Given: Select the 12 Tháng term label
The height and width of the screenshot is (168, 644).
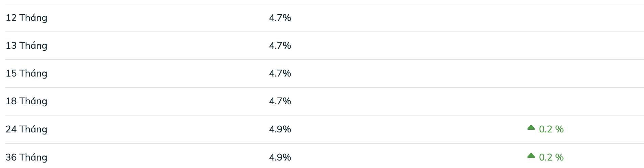Looking at the screenshot, I should 26,18.
